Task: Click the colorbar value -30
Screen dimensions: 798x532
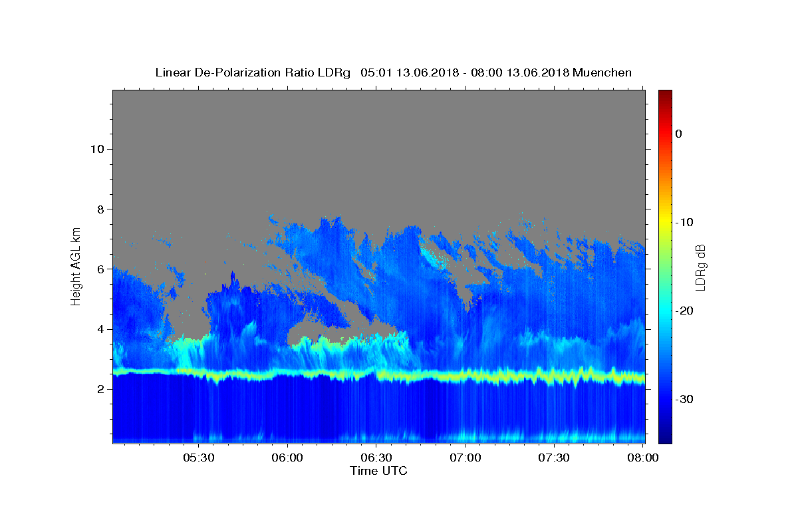Action: point(684,399)
